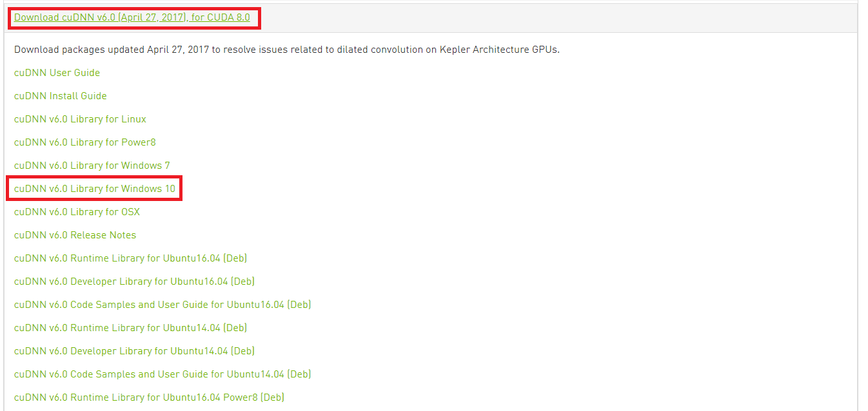This screenshot has height=411, width=868.
Task: Download cuDNN v6.0 Library for OSX
Action: [x=77, y=212]
